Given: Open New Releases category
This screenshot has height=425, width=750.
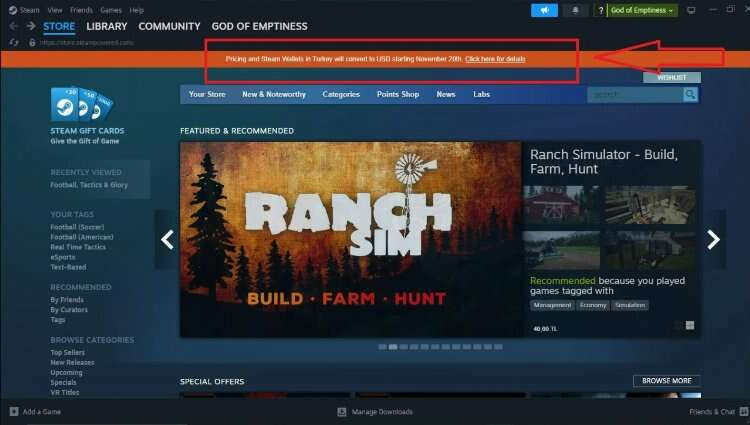Looking at the screenshot, I should 72,362.
